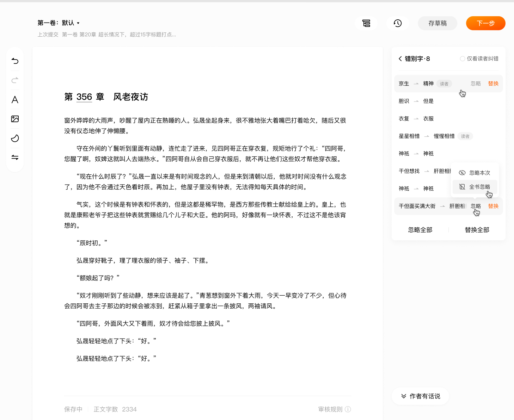This screenshot has width=514, height=420.
Task: Click the 审核规则 info icon
Action: [x=348, y=409]
